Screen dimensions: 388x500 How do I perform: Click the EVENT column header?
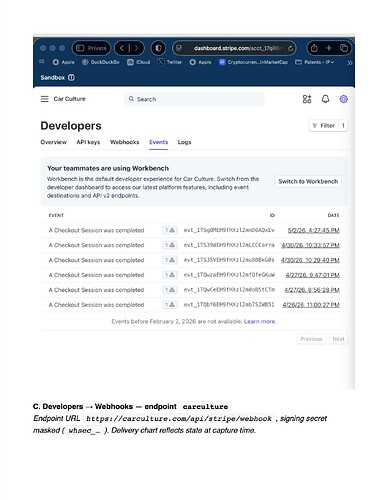56,215
